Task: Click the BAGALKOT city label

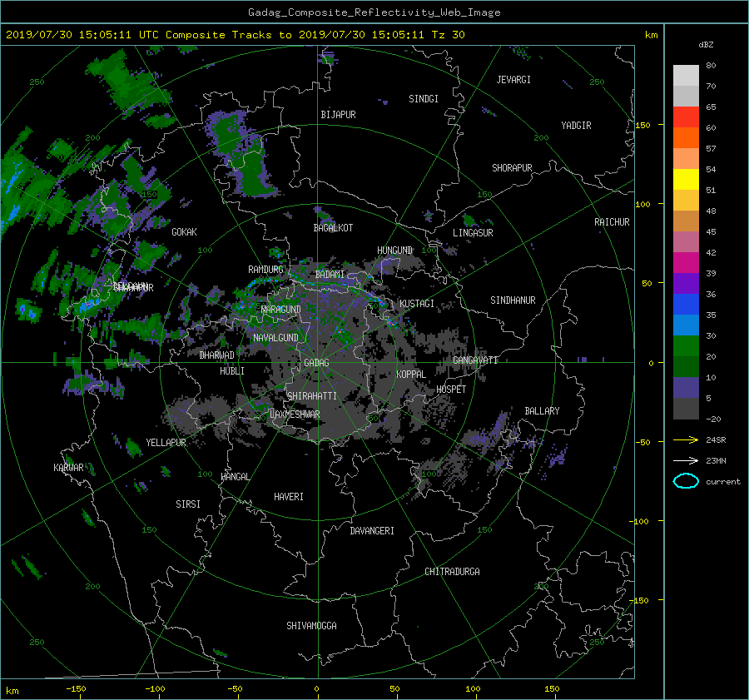Action: pyautogui.click(x=333, y=228)
